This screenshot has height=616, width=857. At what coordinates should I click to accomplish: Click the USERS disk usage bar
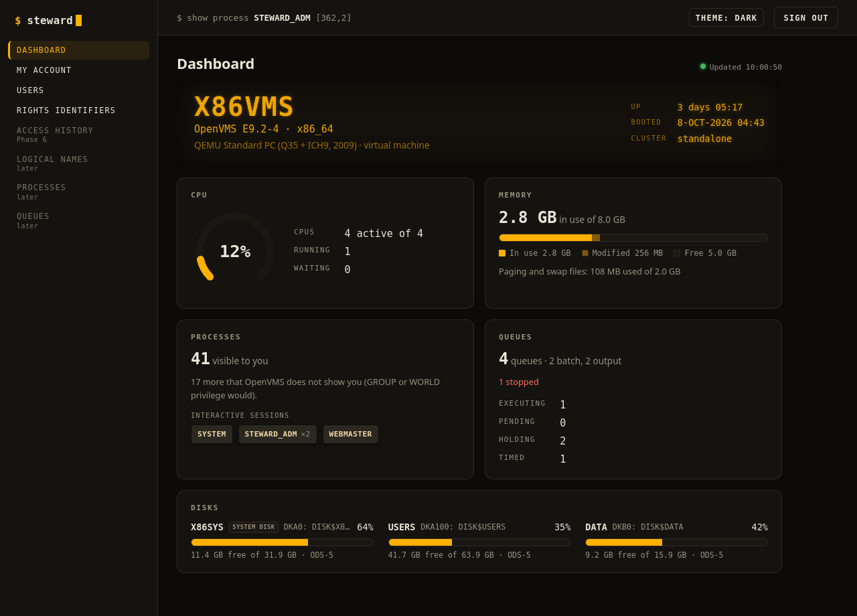479,542
